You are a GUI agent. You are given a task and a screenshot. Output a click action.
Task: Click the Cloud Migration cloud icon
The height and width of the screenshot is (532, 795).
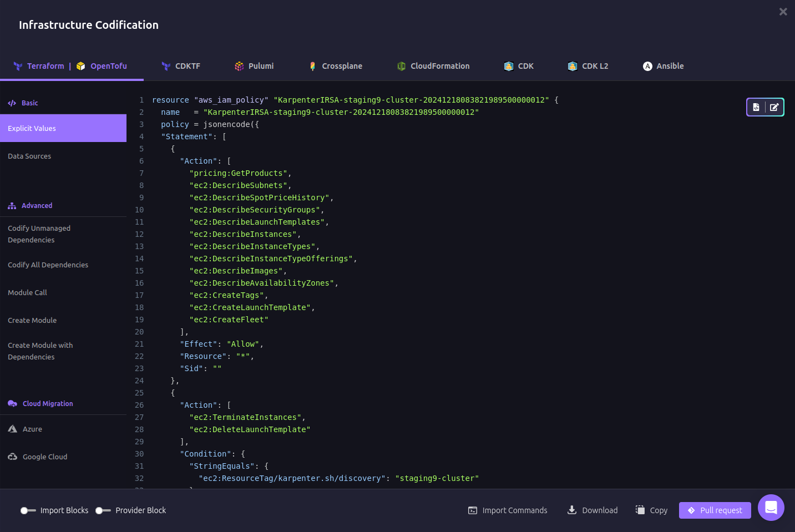coord(12,404)
